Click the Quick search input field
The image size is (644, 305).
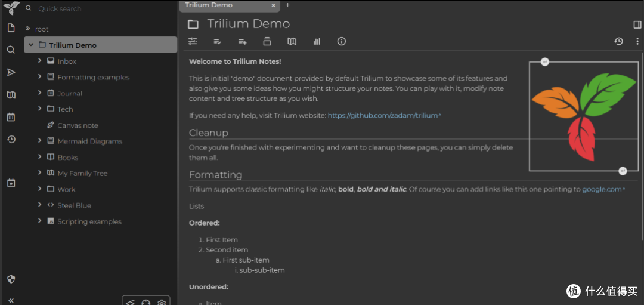[106, 8]
